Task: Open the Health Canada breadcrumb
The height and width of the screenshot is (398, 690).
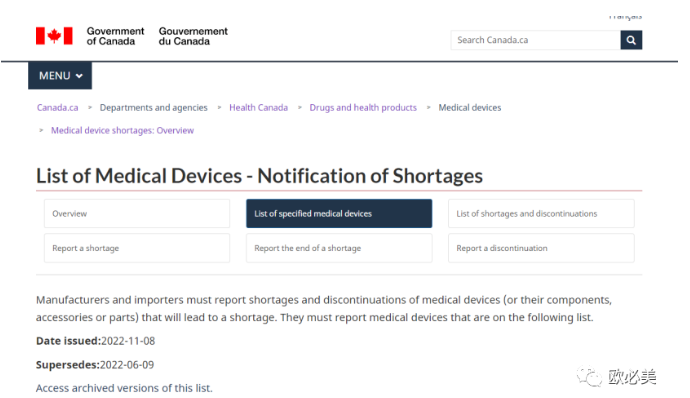Action: 258,107
